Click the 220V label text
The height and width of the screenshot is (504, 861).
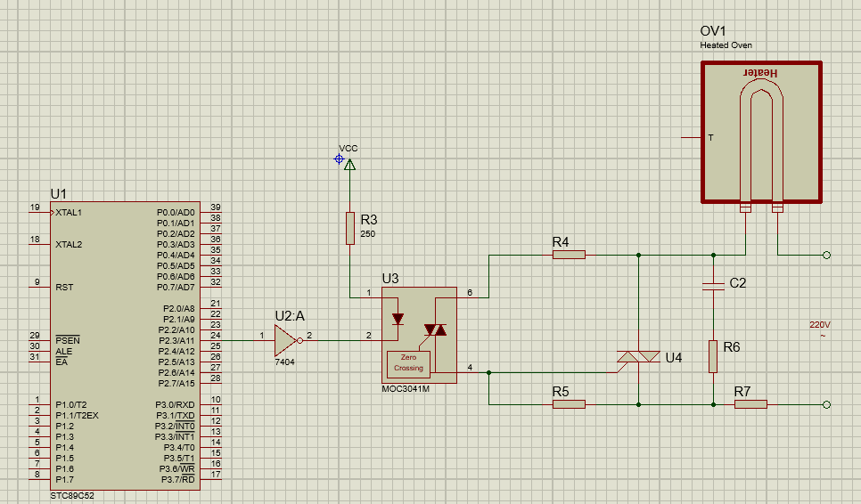(819, 325)
